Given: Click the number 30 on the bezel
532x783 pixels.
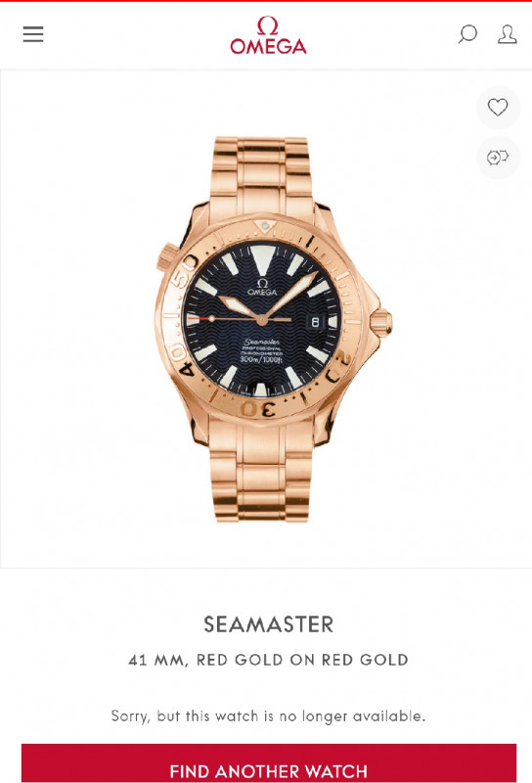Looking at the screenshot, I should click(258, 409).
